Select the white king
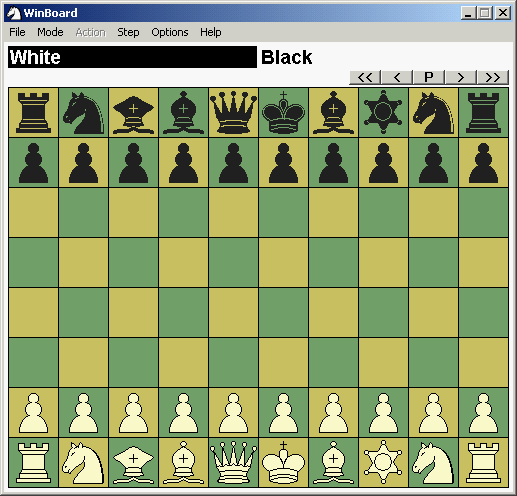 pyautogui.click(x=283, y=463)
